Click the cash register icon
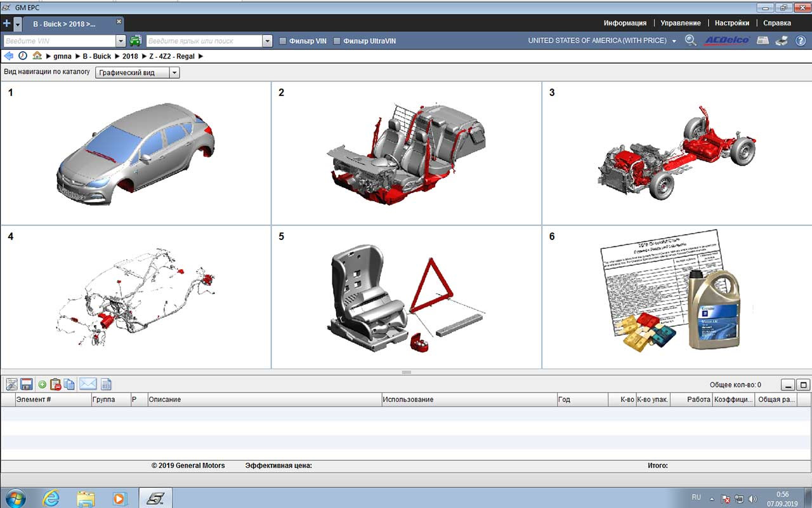This screenshot has height=508, width=812. (763, 41)
